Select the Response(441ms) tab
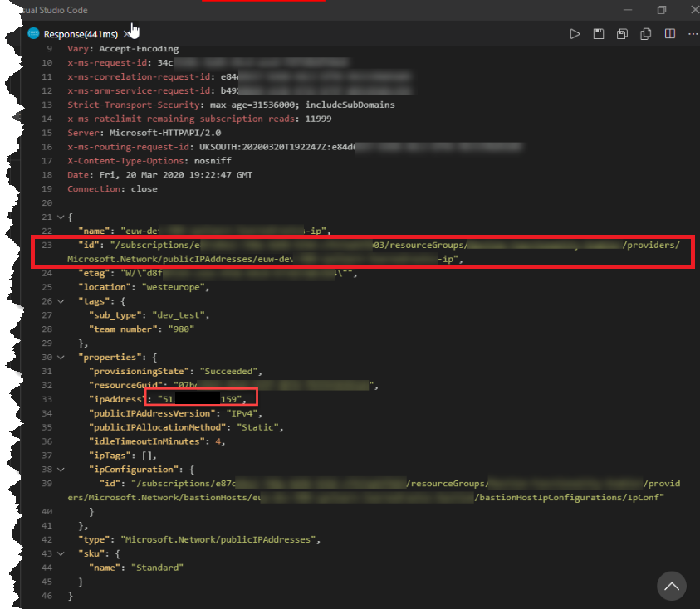This screenshot has width=700, height=609. [x=81, y=34]
